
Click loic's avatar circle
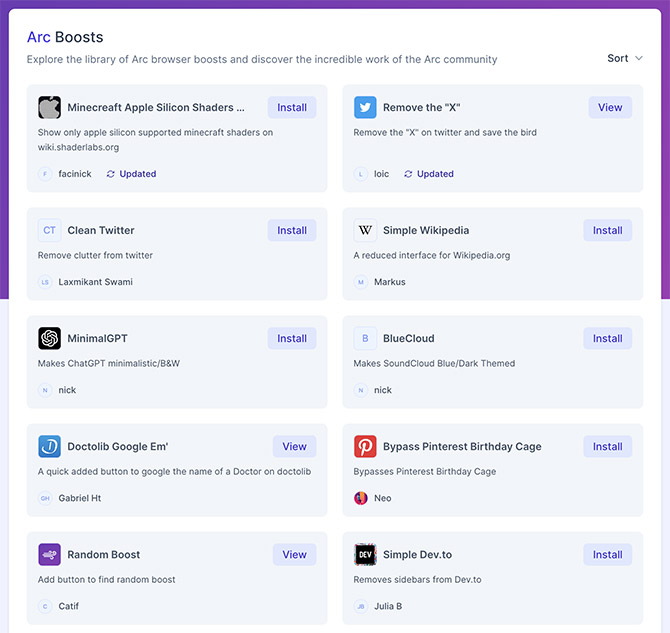361,174
